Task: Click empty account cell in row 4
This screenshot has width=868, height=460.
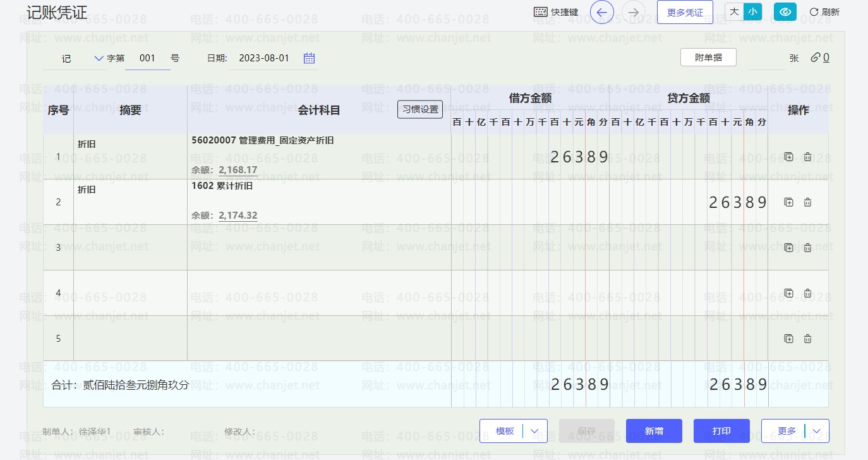Action: [319, 293]
